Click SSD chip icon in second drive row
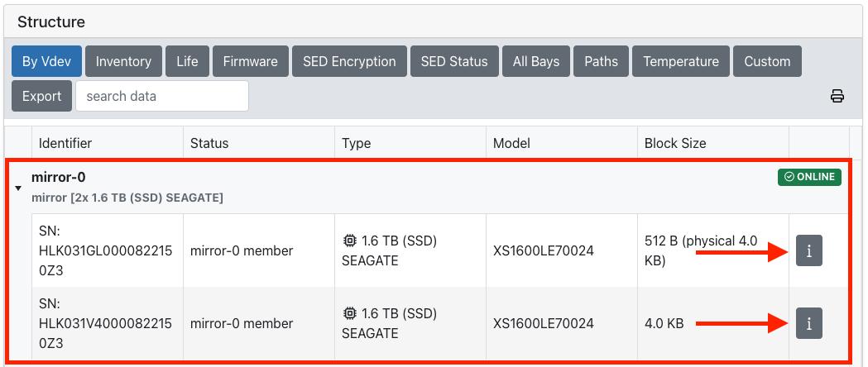Viewport: 868px width, 367px height. 349,314
